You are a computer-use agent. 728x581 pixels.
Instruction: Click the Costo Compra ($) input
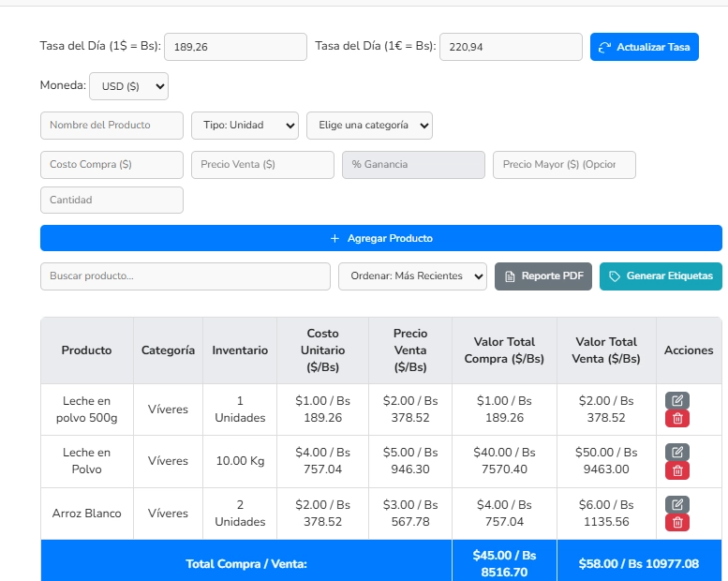pyautogui.click(x=111, y=164)
